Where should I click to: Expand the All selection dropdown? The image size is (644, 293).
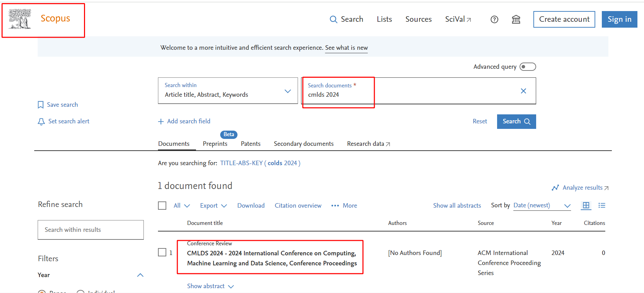coord(182,206)
